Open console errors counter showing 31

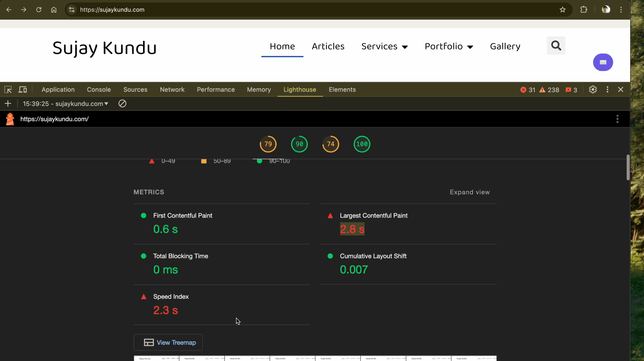coord(528,89)
